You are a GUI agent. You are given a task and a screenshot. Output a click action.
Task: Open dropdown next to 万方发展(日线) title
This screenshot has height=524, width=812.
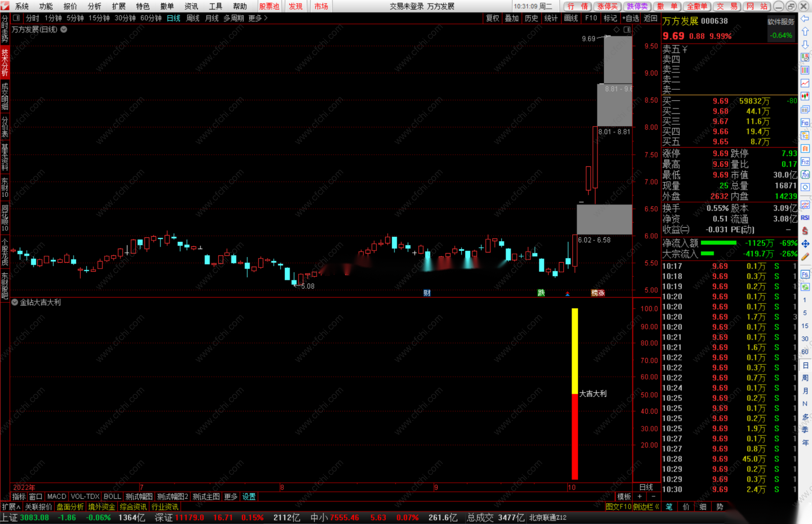coord(64,30)
